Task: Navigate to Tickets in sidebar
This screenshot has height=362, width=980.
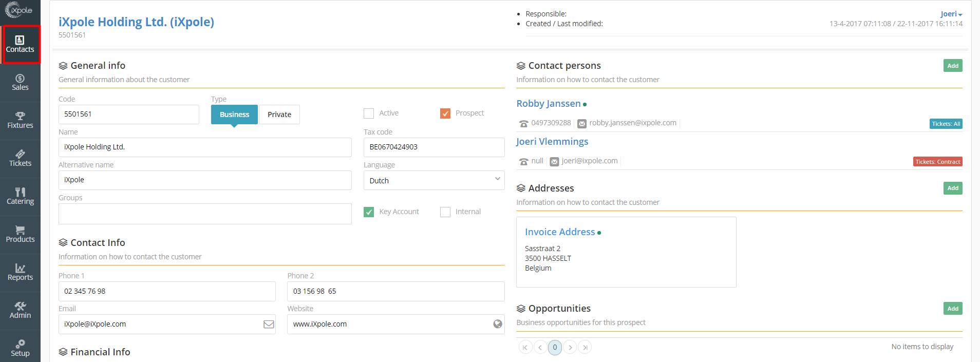Action: click(x=20, y=159)
